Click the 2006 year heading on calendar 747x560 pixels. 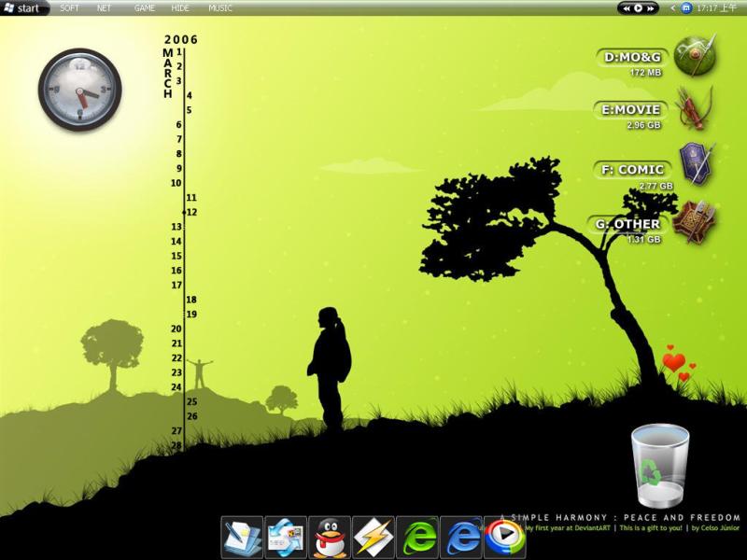coord(181,39)
